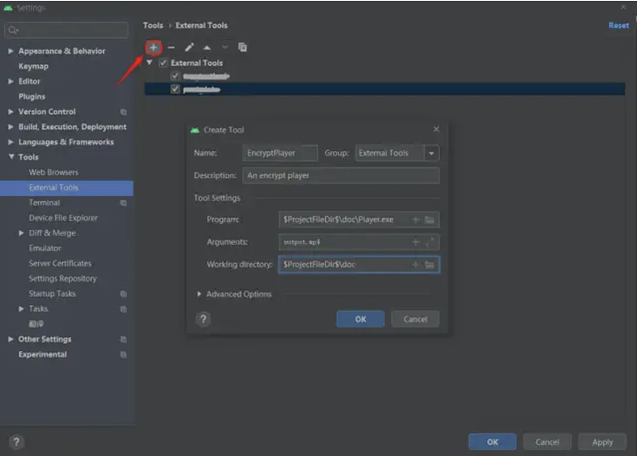Screen dimensions: 637x456
Task: Expand the Editor settings node
Action: tap(11, 81)
